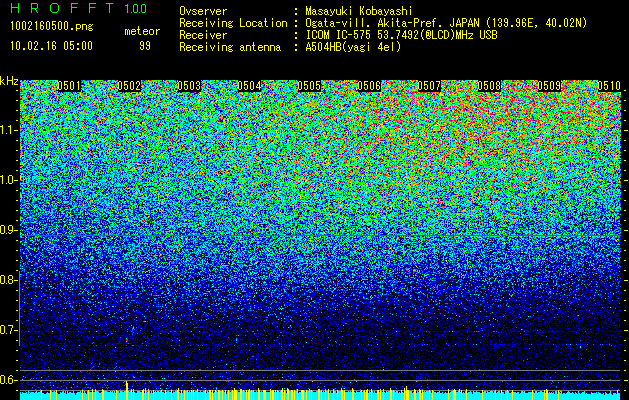Click the Receiving Location label

[x=233, y=23]
